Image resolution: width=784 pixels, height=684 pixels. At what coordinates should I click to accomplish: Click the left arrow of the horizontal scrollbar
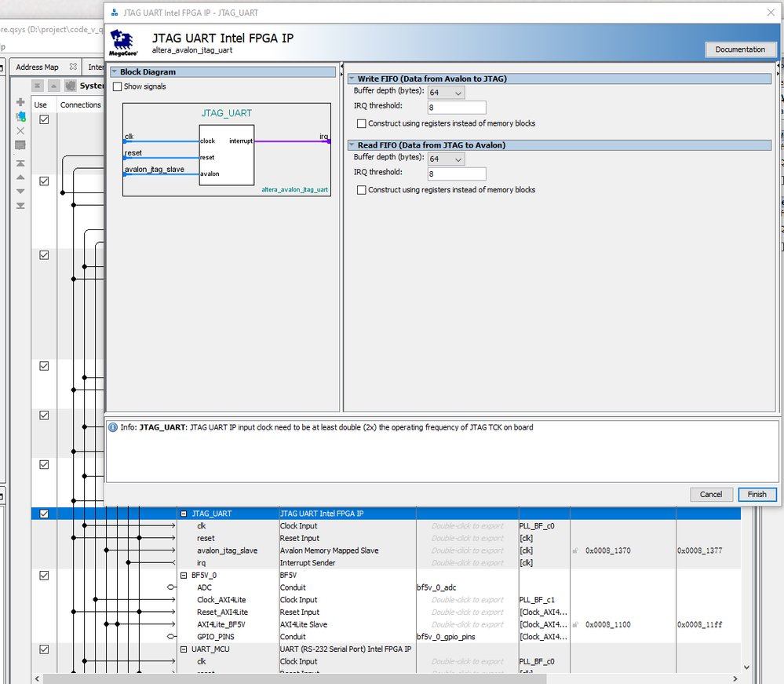pos(37,679)
